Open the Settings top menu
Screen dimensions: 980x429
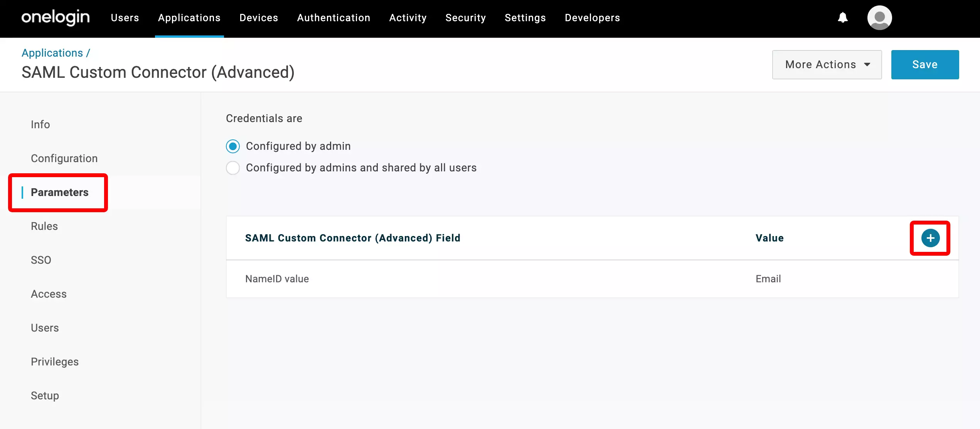[525, 18]
